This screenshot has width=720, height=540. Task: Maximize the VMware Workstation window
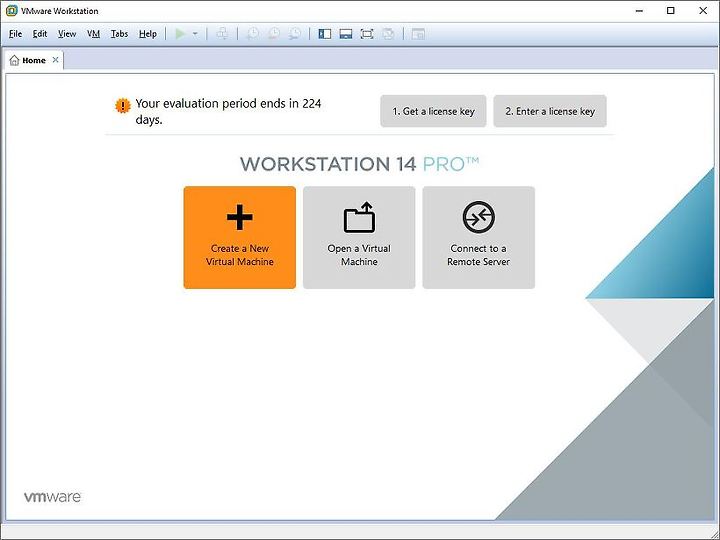pos(670,11)
